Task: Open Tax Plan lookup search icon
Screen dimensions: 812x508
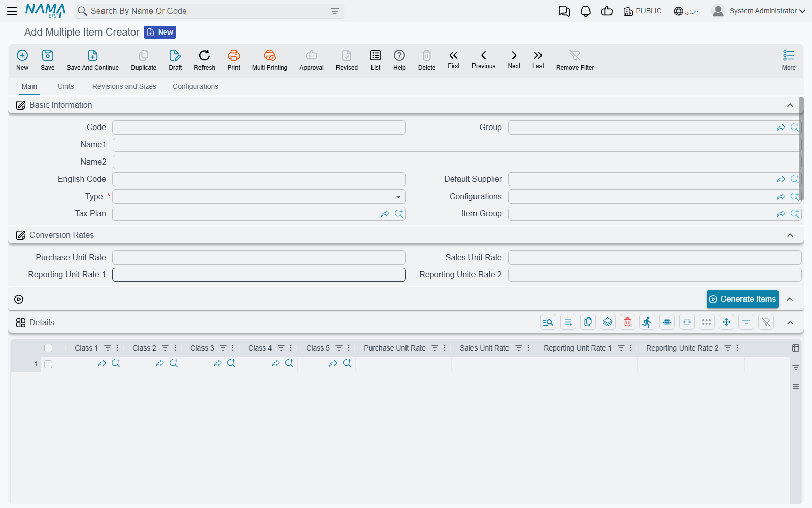Action: [399, 214]
